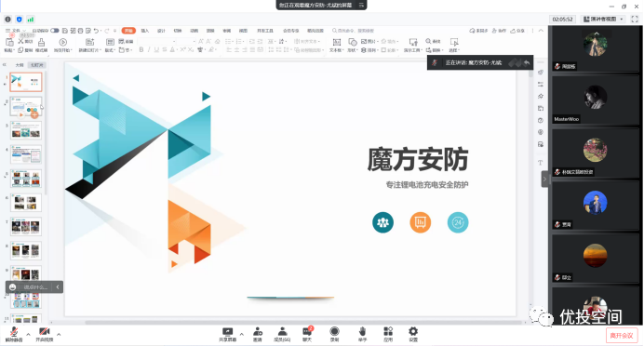Open the Chat icon with red badge
This screenshot has width=644, height=346.
click(307, 335)
